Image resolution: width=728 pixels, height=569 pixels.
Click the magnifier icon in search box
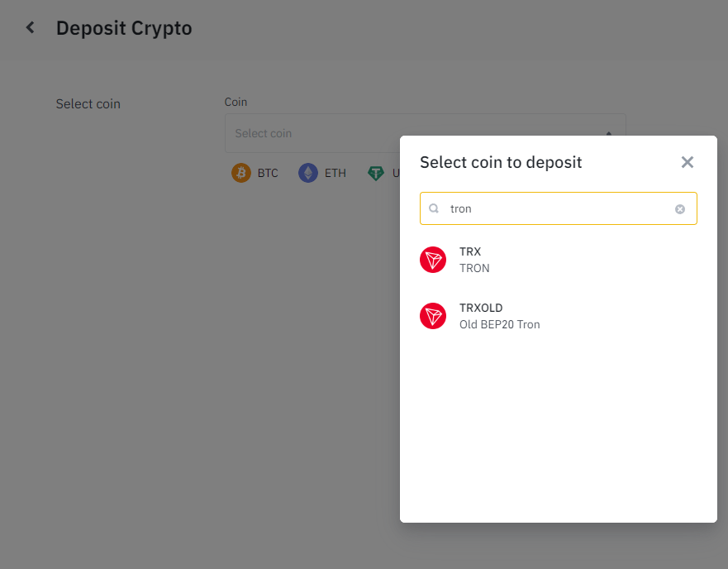(x=434, y=209)
